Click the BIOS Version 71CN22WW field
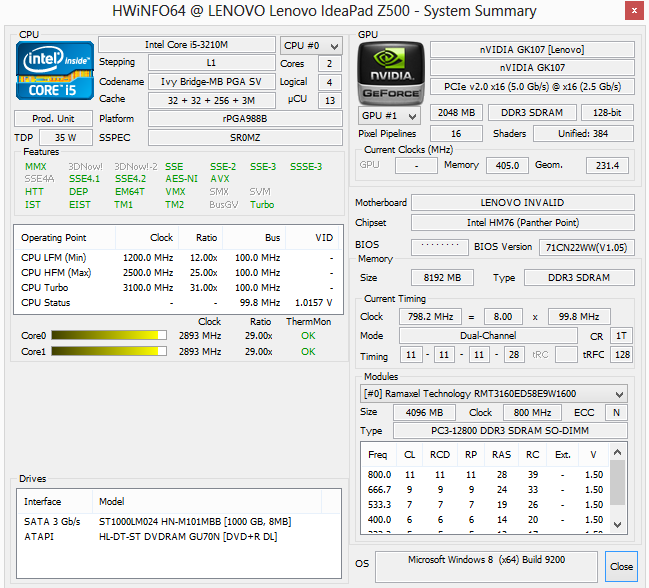The image size is (649, 588). tap(587, 246)
